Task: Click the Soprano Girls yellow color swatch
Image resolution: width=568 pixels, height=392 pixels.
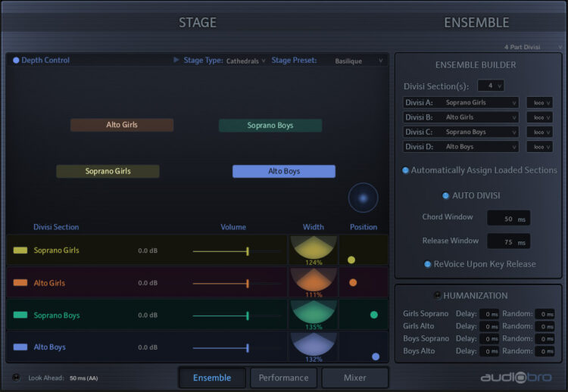Action: click(20, 250)
